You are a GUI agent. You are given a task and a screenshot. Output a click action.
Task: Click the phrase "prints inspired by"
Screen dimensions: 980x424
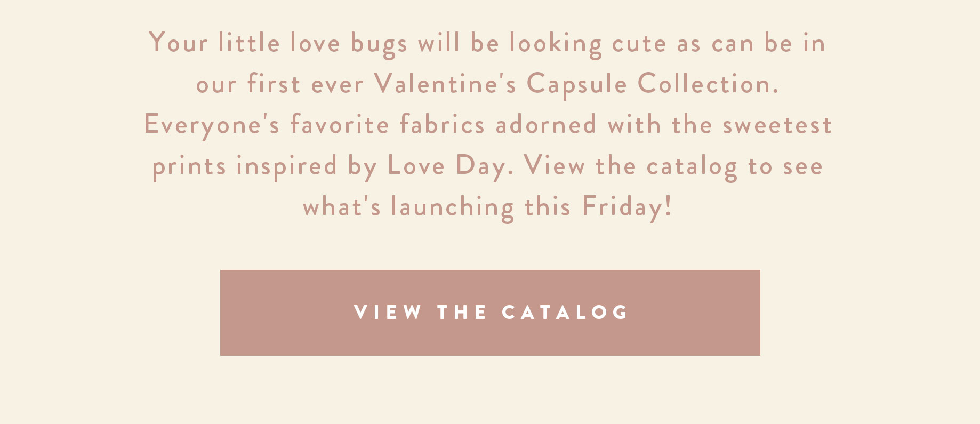pyautogui.click(x=264, y=166)
